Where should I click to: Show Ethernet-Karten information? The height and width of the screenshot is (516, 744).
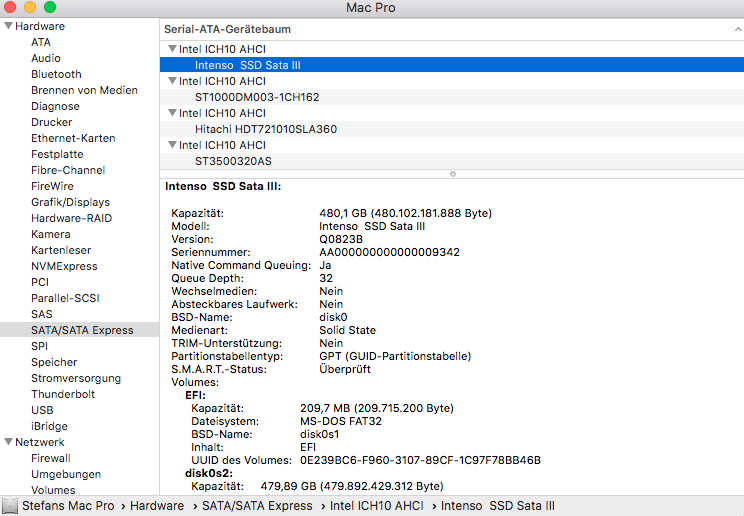[73, 138]
